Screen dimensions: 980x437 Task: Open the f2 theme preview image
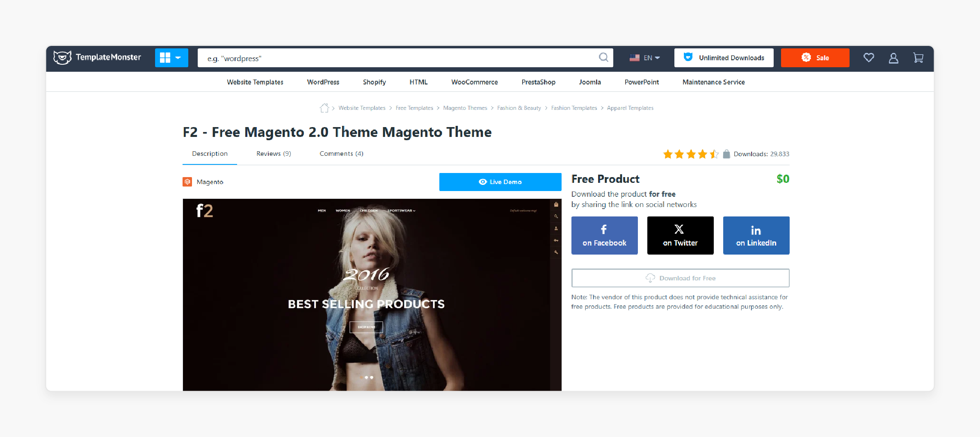372,295
